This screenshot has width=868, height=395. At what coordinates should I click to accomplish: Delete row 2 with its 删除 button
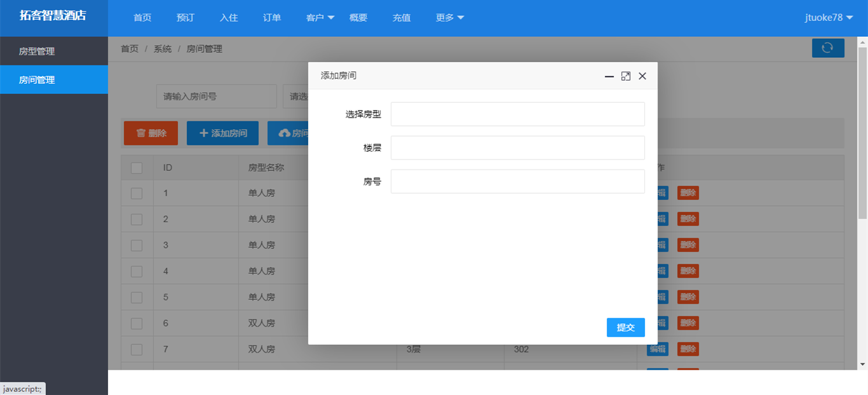coord(688,219)
